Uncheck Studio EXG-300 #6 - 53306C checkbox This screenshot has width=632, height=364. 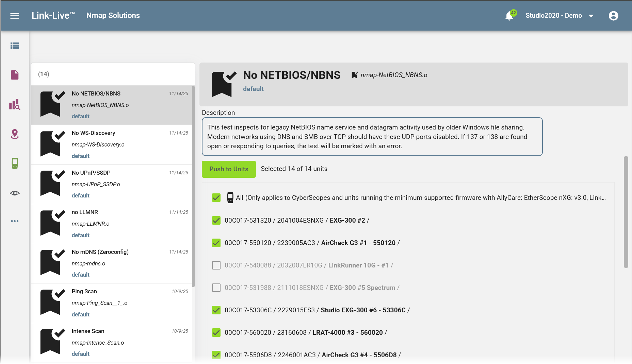coord(216,310)
